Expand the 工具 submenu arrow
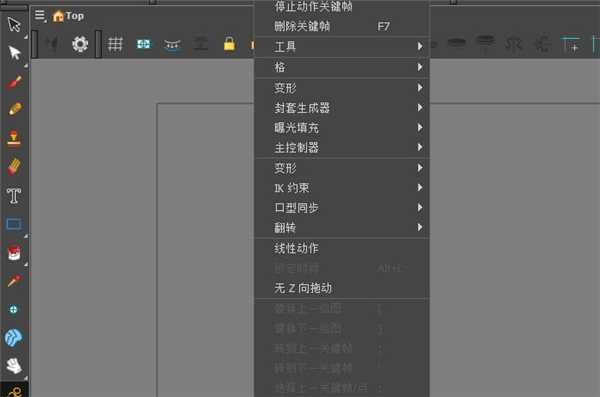The image size is (600, 397). 420,46
